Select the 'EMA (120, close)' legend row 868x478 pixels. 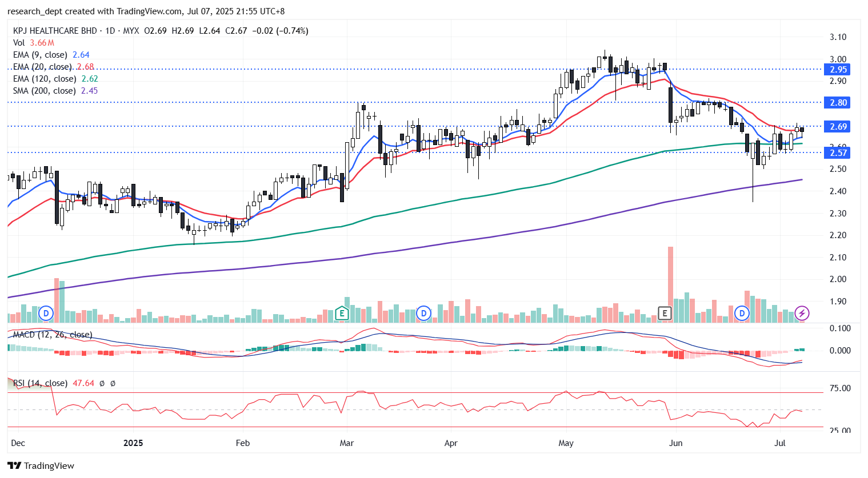point(55,79)
